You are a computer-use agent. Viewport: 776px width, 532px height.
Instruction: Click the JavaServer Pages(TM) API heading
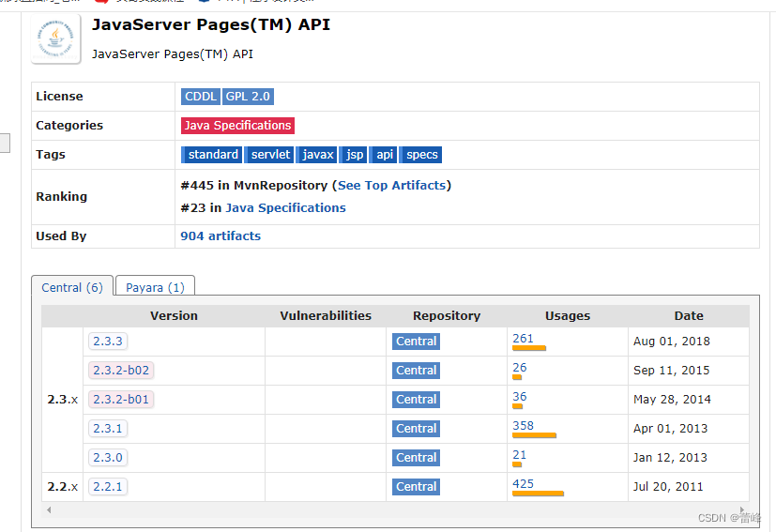coord(211,24)
